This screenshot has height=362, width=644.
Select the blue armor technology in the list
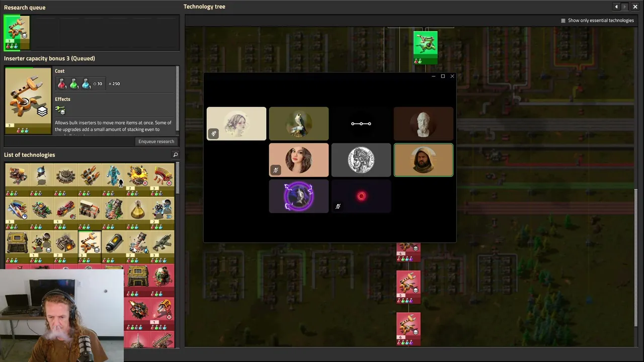point(114,179)
